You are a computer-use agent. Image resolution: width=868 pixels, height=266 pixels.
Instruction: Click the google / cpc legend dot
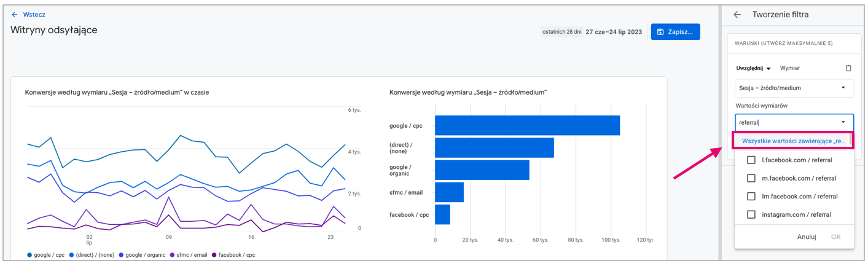(x=29, y=254)
